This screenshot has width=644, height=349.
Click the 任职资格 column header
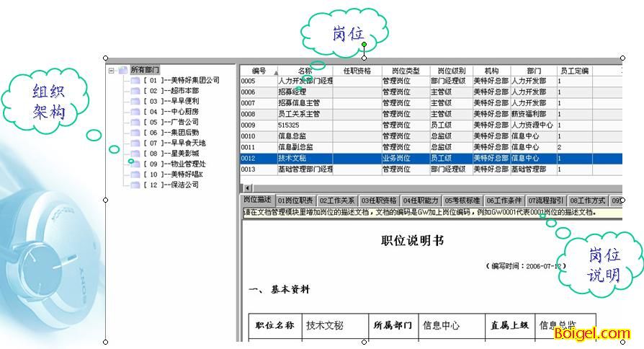(x=357, y=71)
